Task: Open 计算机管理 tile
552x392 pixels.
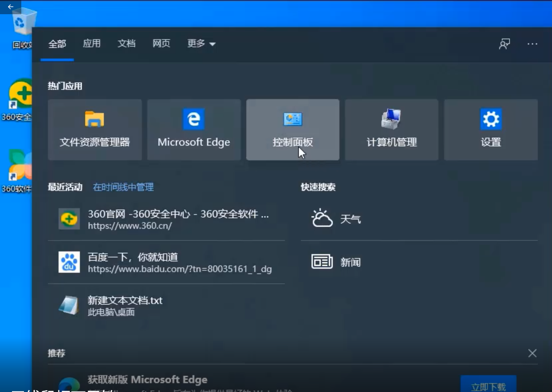Action: [x=391, y=129]
